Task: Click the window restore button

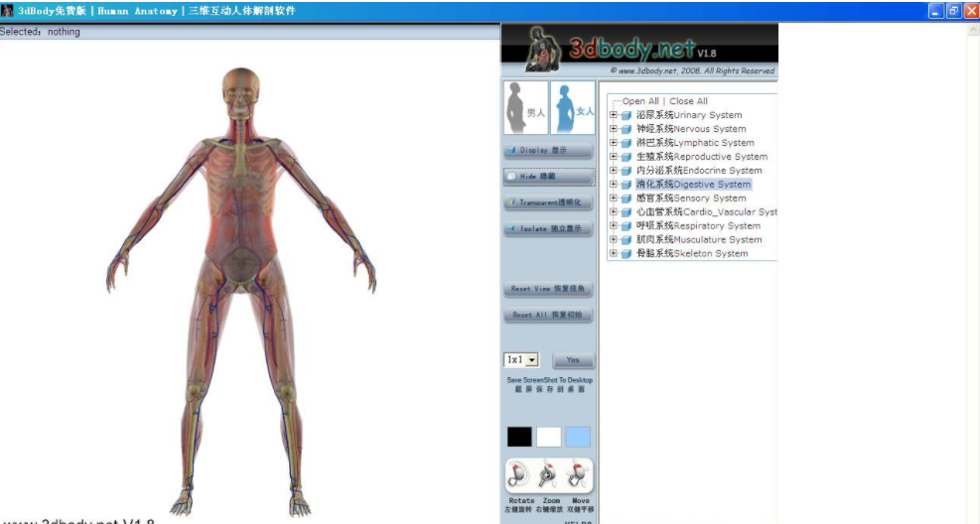Action: (954, 11)
